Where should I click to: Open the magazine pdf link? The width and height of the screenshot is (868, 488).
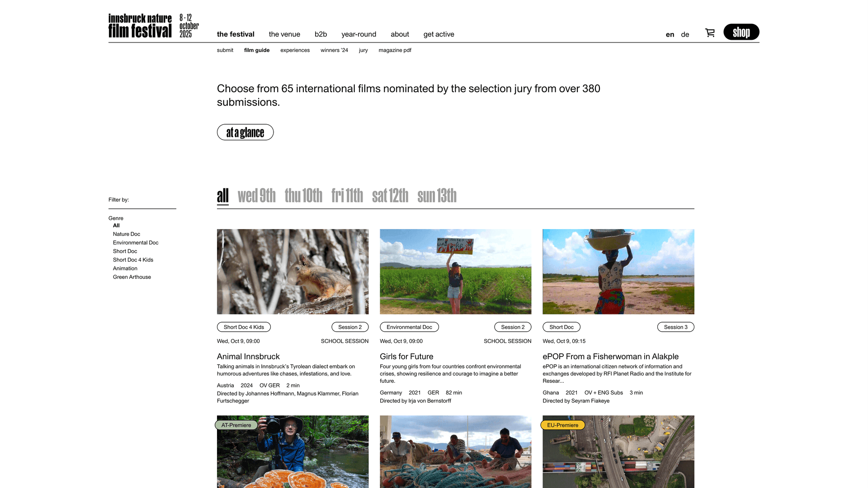tap(395, 50)
